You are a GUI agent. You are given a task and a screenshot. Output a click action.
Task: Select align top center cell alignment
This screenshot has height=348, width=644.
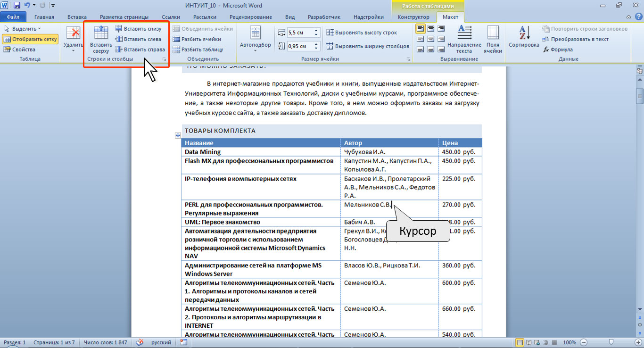430,28
